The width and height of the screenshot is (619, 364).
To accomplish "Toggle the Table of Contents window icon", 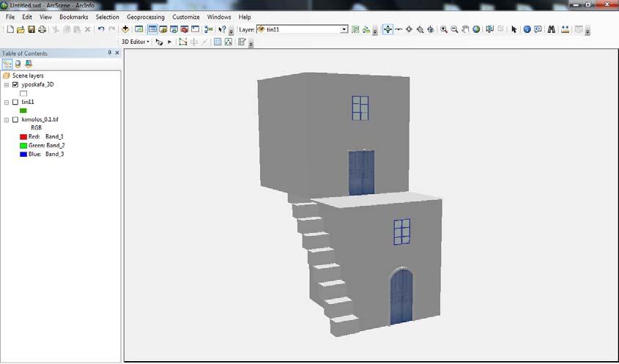I will click(152, 29).
